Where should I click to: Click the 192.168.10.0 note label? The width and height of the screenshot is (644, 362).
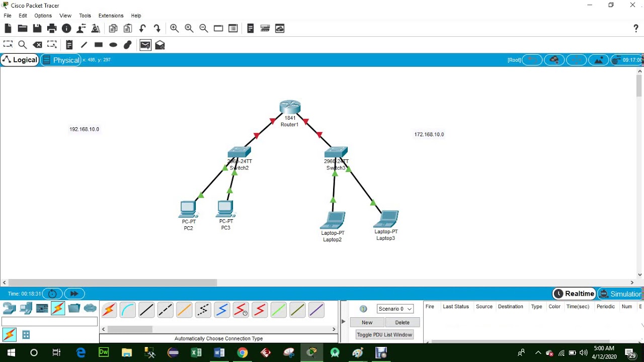[x=84, y=129]
